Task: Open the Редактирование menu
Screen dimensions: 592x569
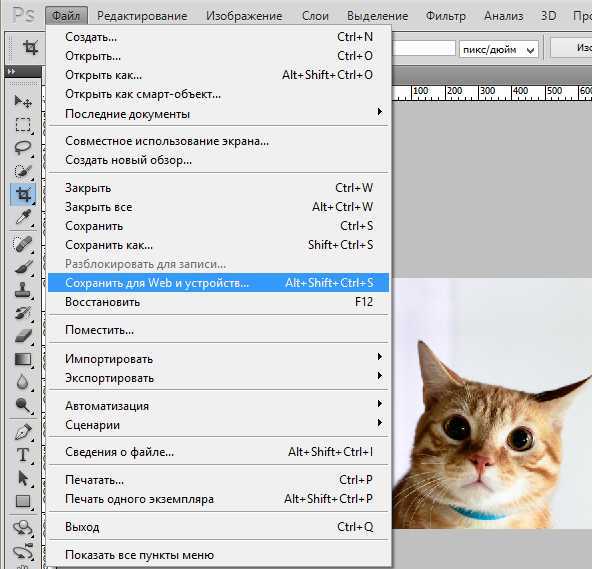Action: pyautogui.click(x=142, y=16)
